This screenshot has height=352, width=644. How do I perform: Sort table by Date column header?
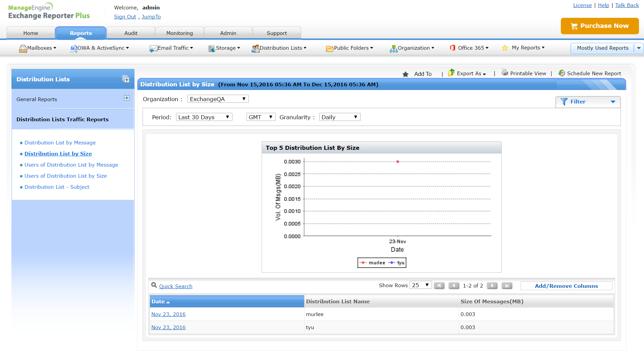[158, 301]
